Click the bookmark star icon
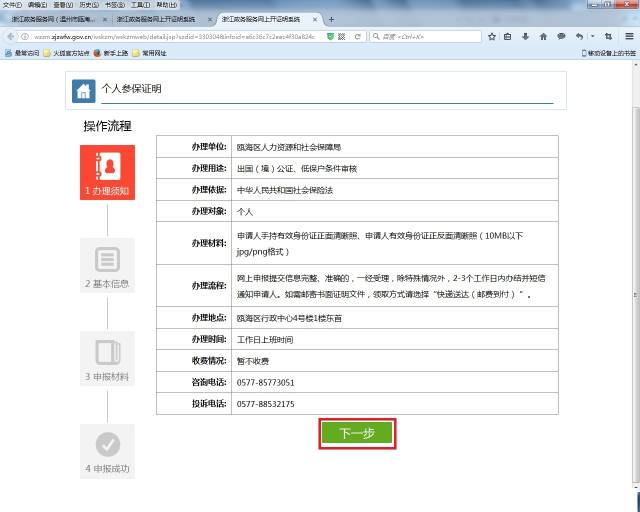The image size is (640, 512). 492,37
